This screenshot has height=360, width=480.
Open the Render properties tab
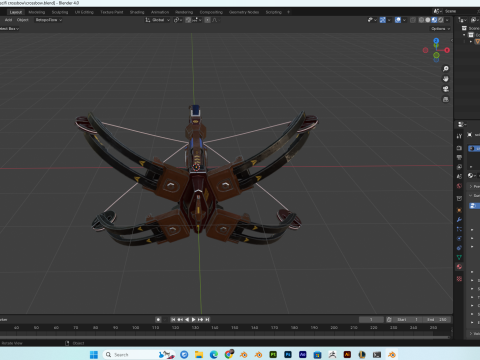(x=459, y=148)
